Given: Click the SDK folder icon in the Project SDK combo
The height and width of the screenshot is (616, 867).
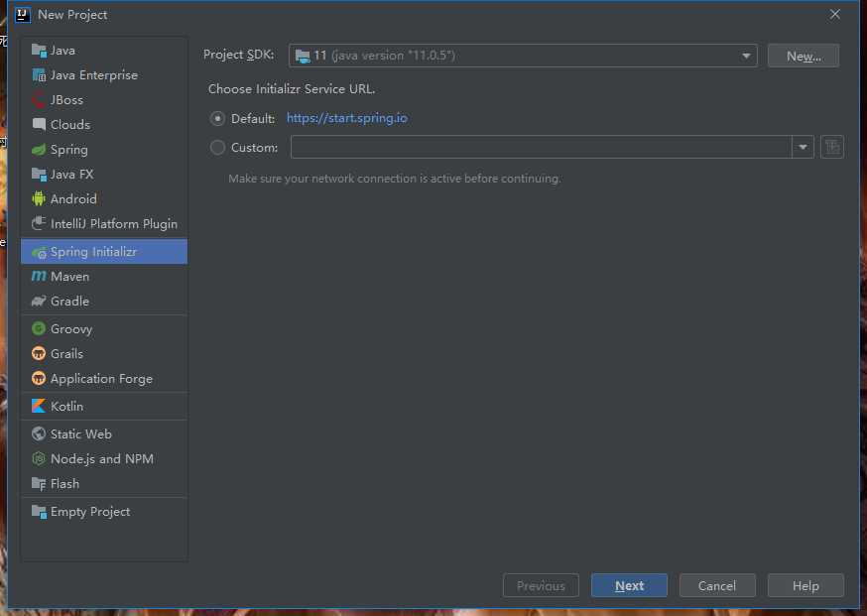Looking at the screenshot, I should click(x=303, y=56).
